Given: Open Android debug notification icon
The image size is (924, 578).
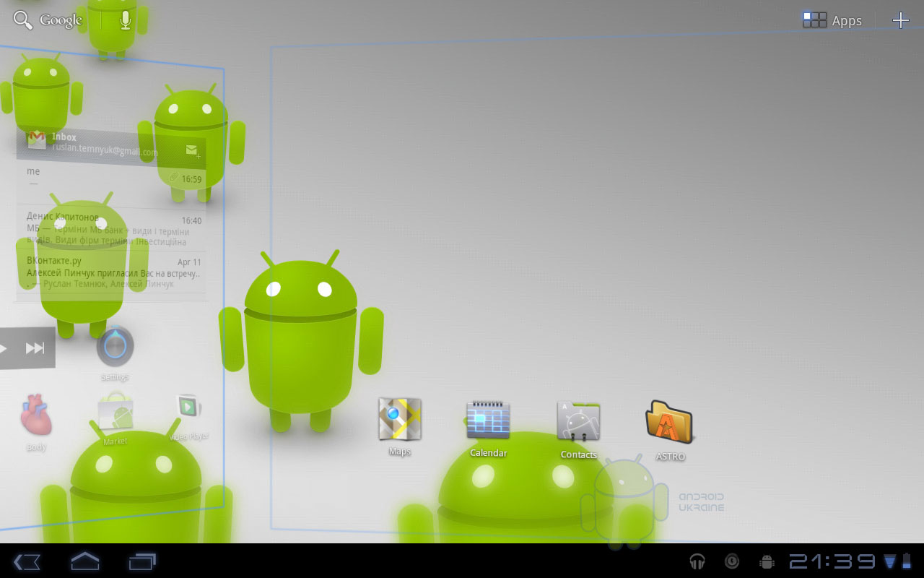Looking at the screenshot, I should [x=767, y=561].
